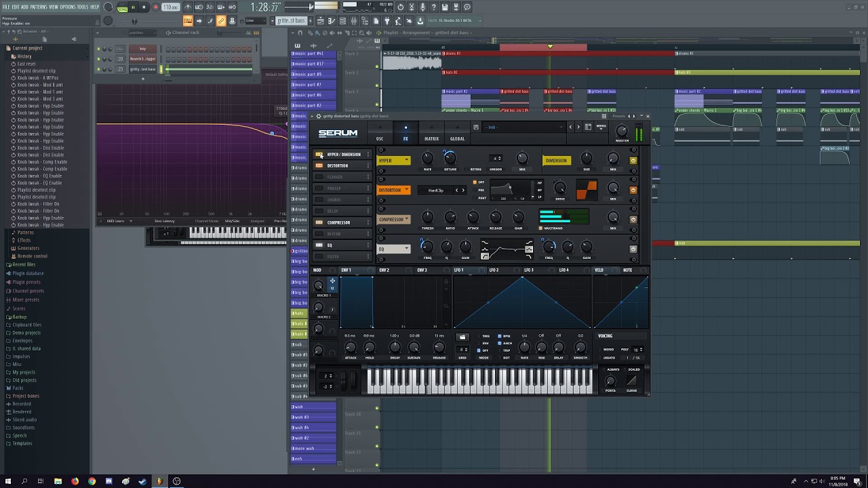Toggle the Distortion effect in the rack
868x488 pixels.
pos(319,165)
